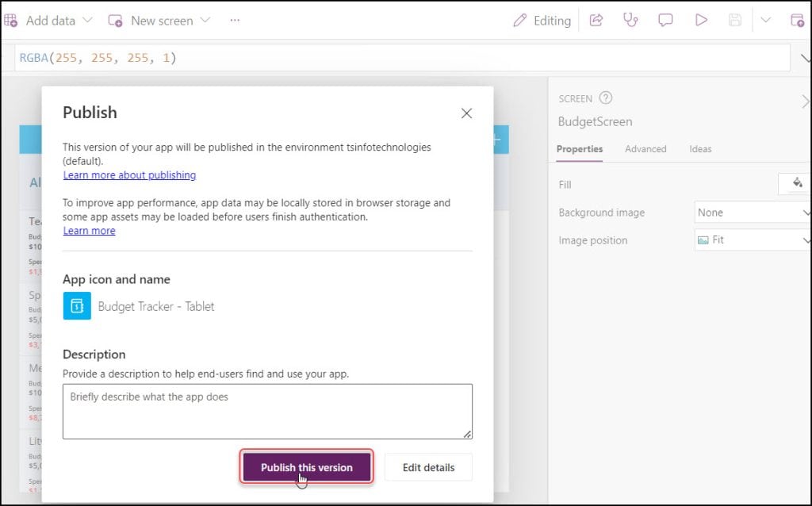Image resolution: width=812 pixels, height=506 pixels.
Task: Select the Editing mode label
Action: pos(552,21)
